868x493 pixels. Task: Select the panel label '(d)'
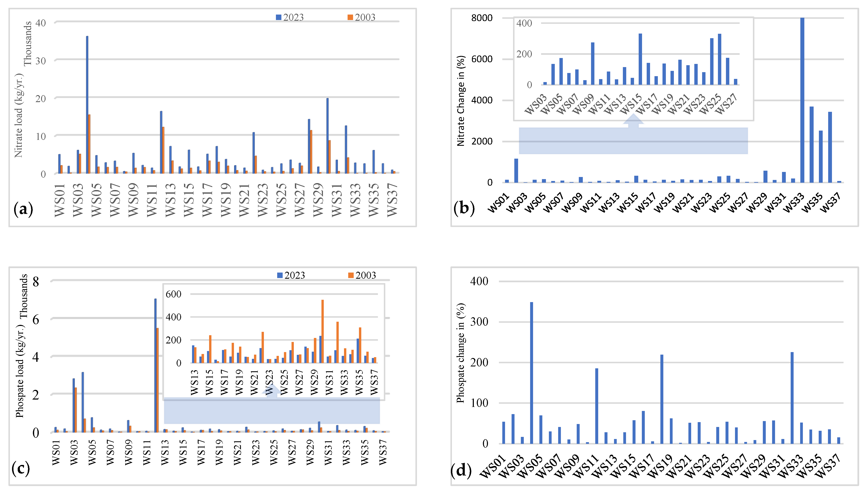point(461,471)
